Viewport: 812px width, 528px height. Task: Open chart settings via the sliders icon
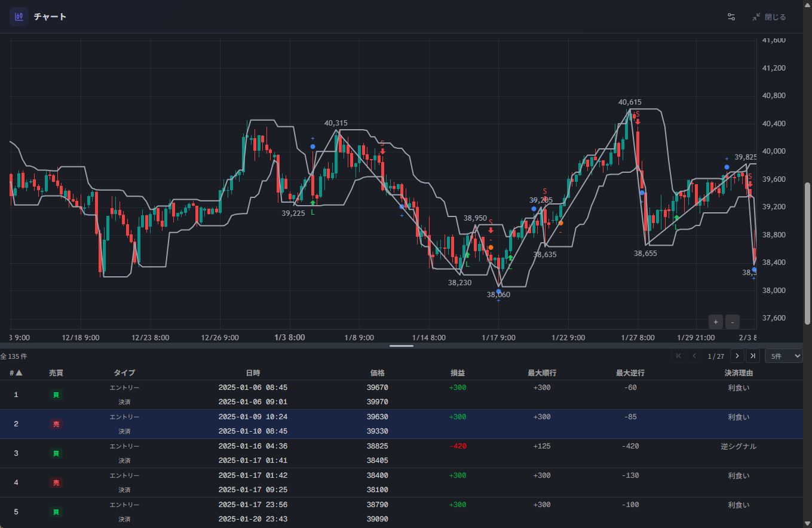pyautogui.click(x=731, y=17)
